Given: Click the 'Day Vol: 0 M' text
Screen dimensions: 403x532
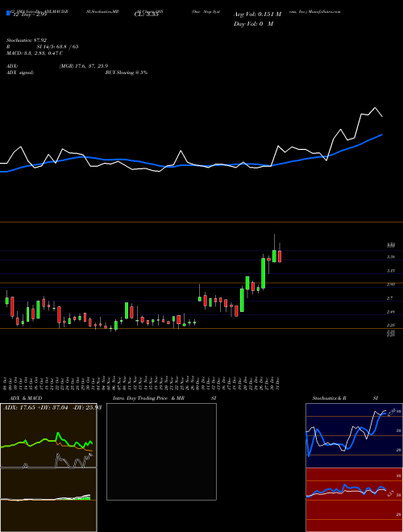Looking at the screenshot, I should coord(253,24).
